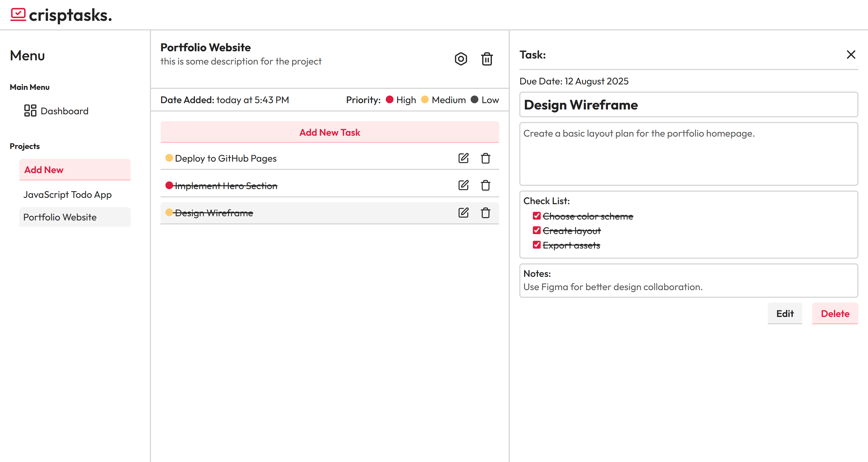Screen dimensions: 868x462
Task: Uncheck Choose color scheme checkbox
Action: point(536,216)
